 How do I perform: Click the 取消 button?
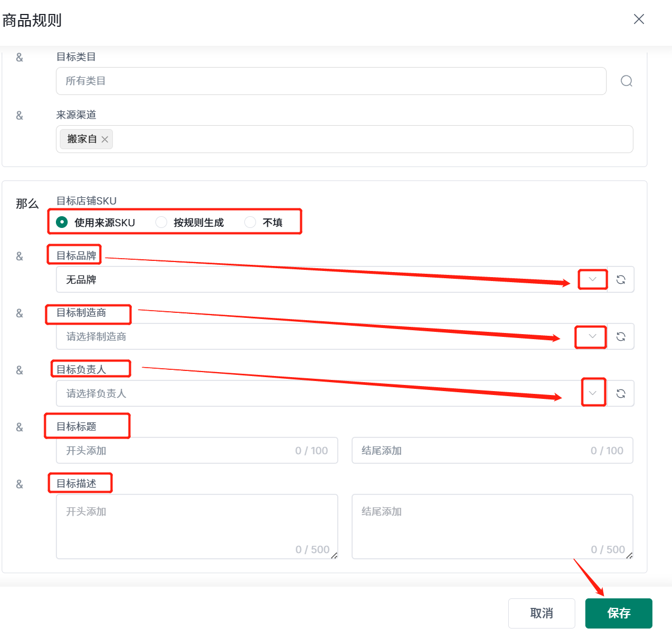tap(542, 613)
